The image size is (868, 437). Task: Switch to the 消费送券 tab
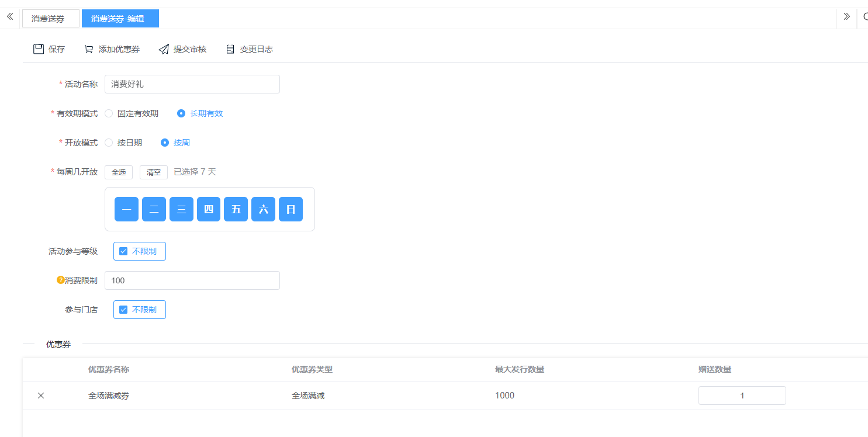(x=50, y=19)
